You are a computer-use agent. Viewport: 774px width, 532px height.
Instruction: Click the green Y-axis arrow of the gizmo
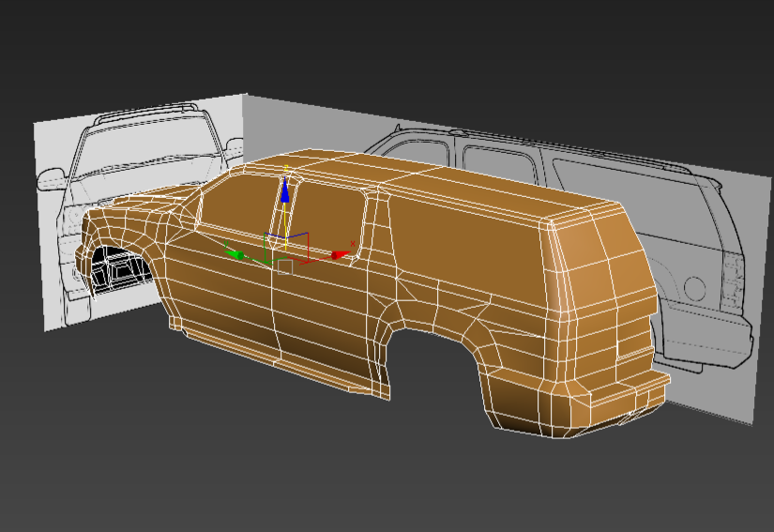[x=235, y=254]
